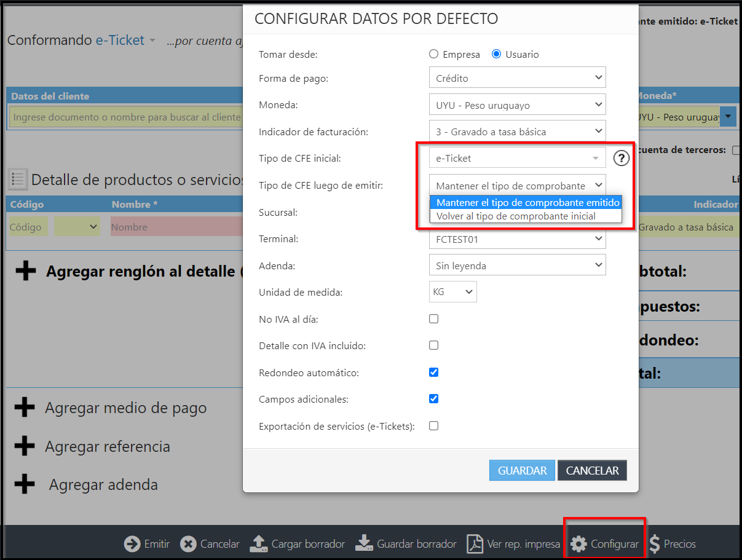
Task: Expand the Unidad de medida KG dropdown
Action: tap(452, 293)
